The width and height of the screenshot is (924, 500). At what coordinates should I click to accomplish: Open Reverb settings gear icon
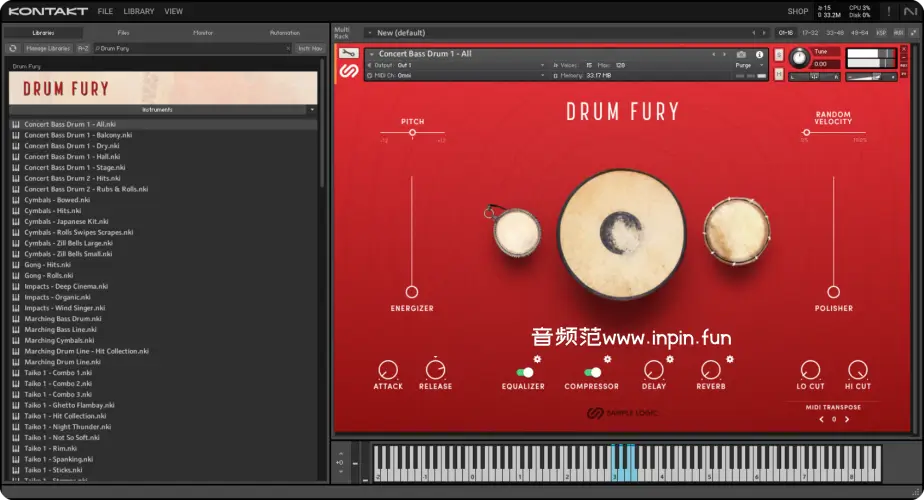(730, 359)
